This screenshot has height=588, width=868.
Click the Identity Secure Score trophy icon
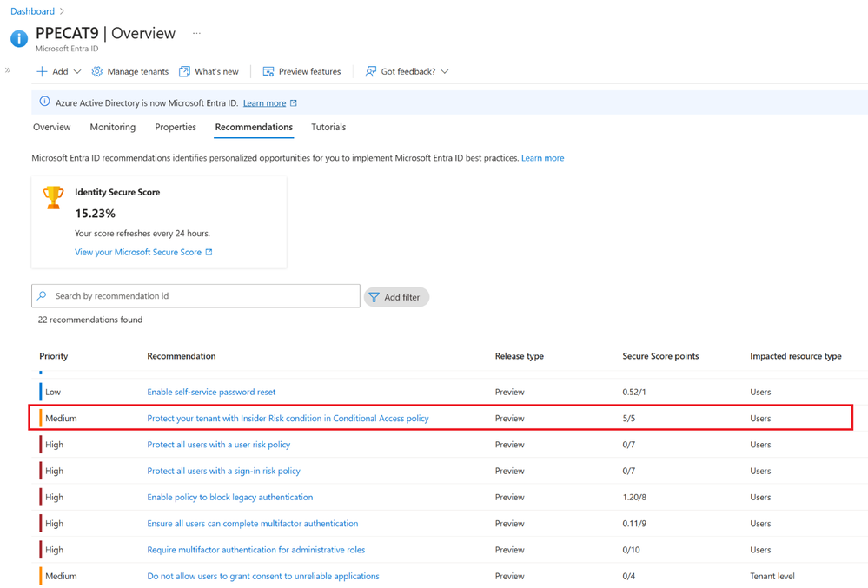[x=53, y=197]
